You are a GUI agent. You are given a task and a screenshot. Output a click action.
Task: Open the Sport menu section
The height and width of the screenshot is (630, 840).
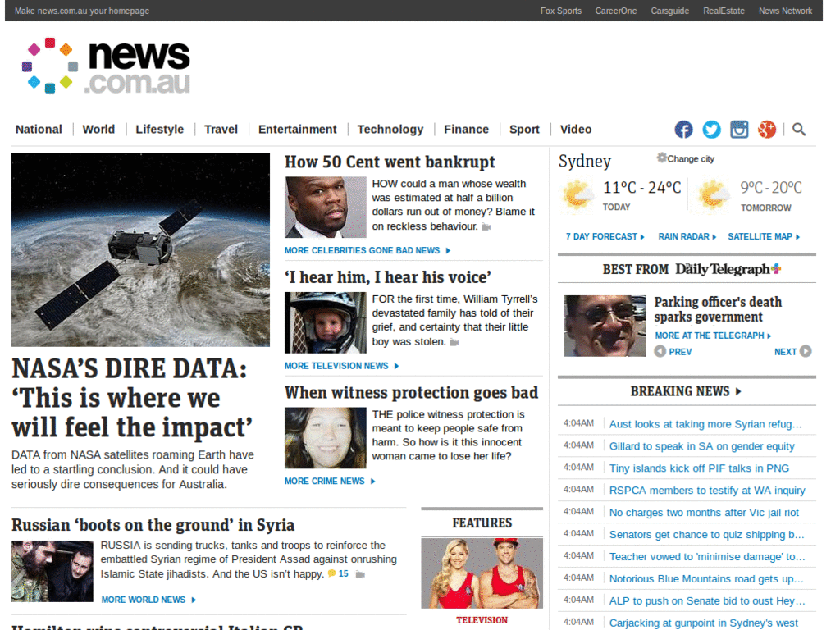tap(524, 129)
